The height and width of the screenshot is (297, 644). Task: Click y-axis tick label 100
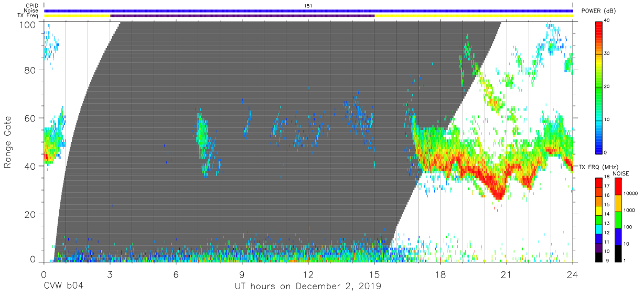click(x=28, y=25)
